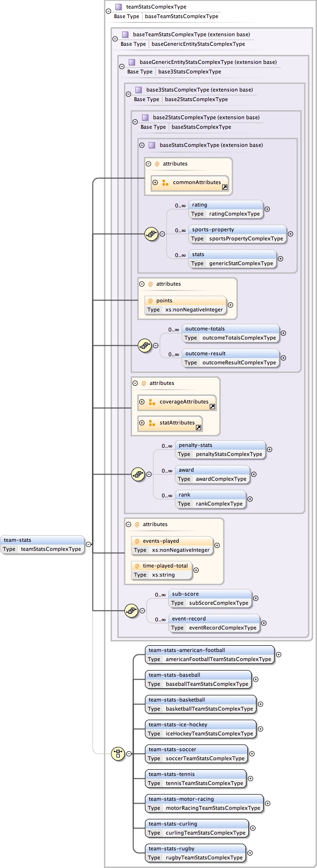The width and height of the screenshot is (317, 868).
Task: Collapse the baseStatsComplexType extension base
Action: click(142, 145)
